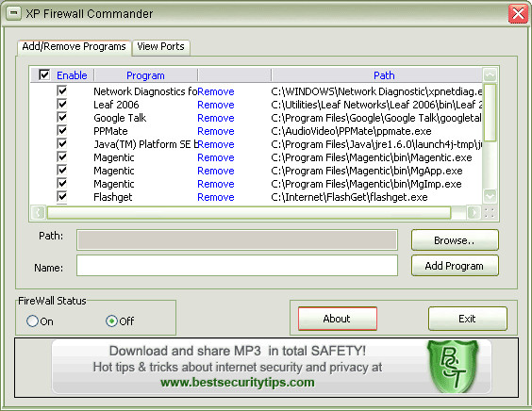Screen dimensions: 532x411
Task: Remove the MgApp.exe entry
Action: click(216, 171)
